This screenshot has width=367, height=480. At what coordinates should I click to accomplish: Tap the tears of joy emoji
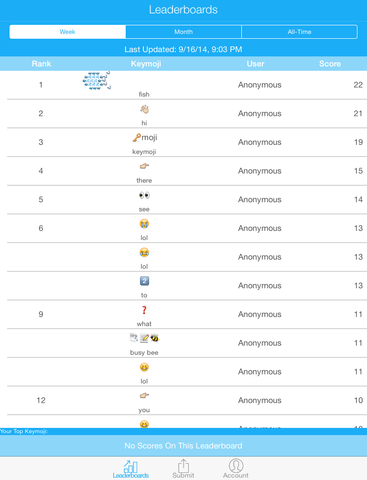[144, 252]
